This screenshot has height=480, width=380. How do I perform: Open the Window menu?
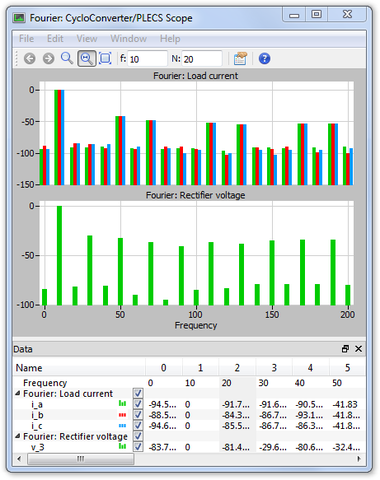(x=129, y=39)
